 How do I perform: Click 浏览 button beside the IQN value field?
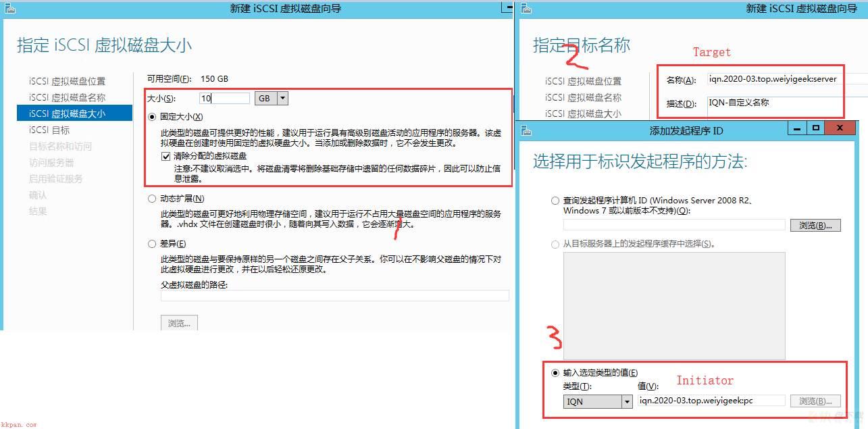(x=815, y=401)
